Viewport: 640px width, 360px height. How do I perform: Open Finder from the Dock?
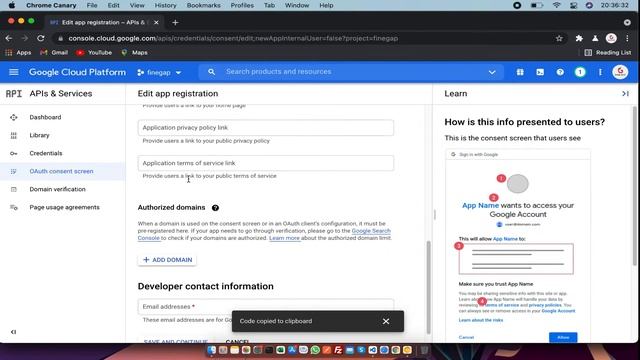211,350
